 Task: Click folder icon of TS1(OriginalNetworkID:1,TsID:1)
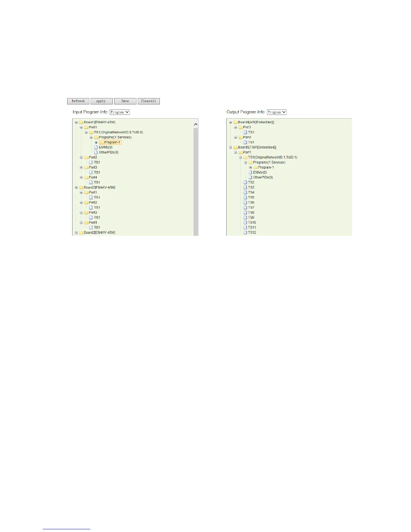coord(245,158)
